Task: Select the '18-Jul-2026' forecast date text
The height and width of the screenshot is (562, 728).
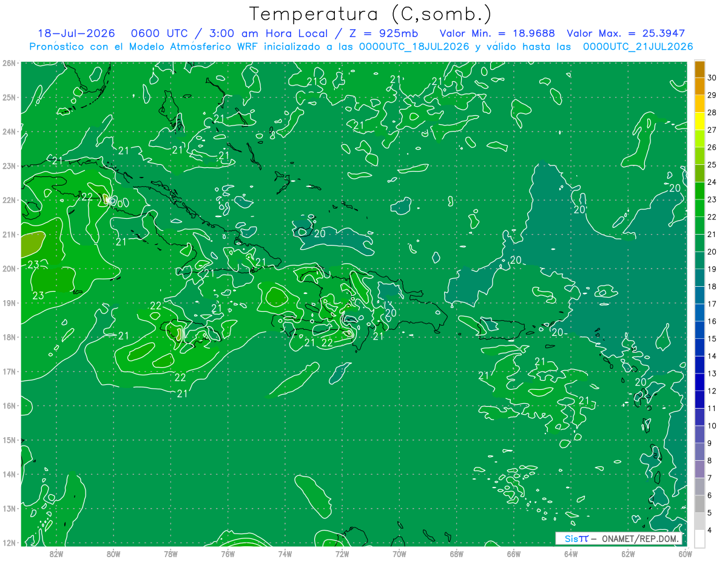Action: tap(77, 33)
